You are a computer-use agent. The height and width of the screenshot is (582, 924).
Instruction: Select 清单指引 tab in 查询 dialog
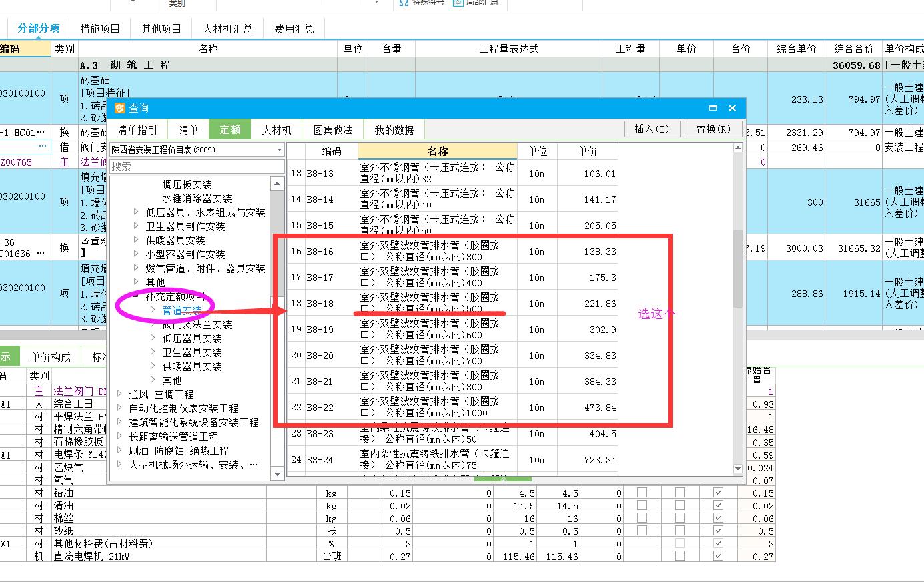[138, 130]
